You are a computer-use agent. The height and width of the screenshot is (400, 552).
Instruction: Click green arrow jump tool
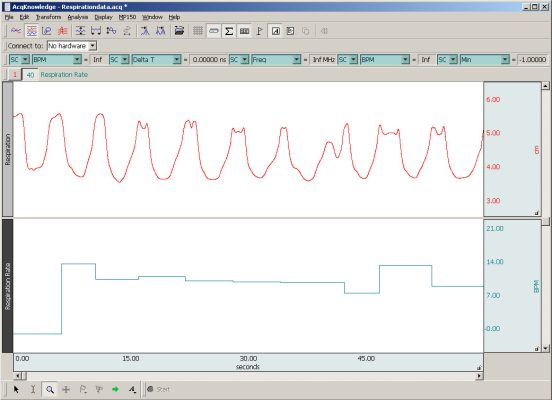(x=115, y=389)
